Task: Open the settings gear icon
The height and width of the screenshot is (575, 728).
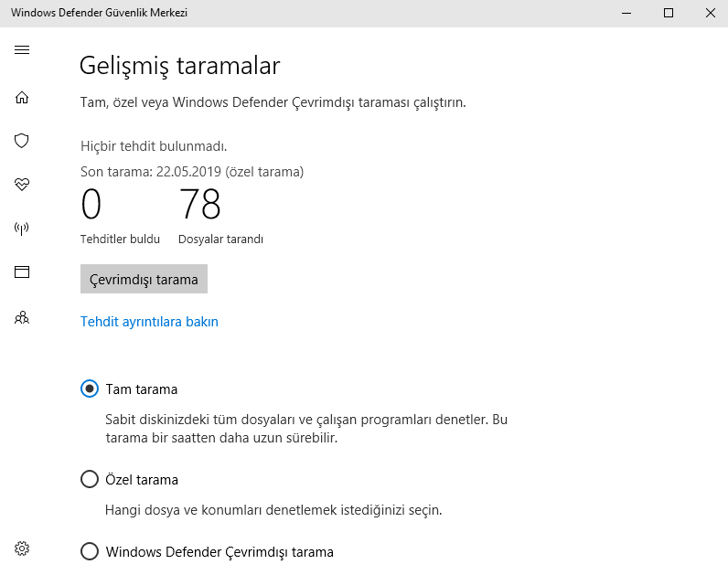Action: click(22, 548)
